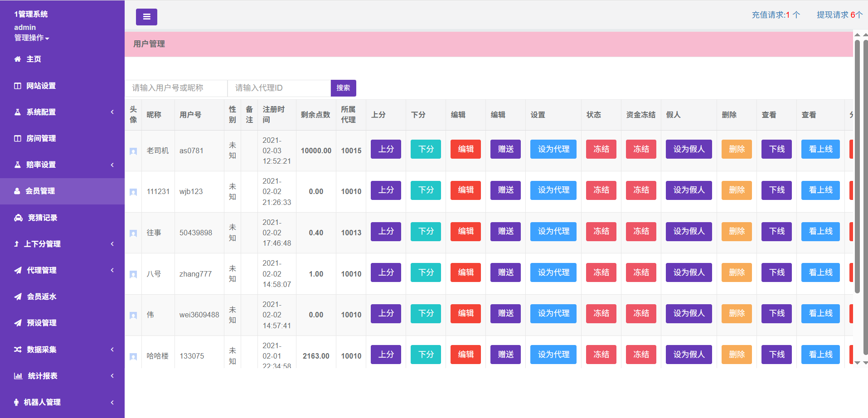Click the home icon beside 主页
The width and height of the screenshot is (868, 418).
pyautogui.click(x=18, y=59)
